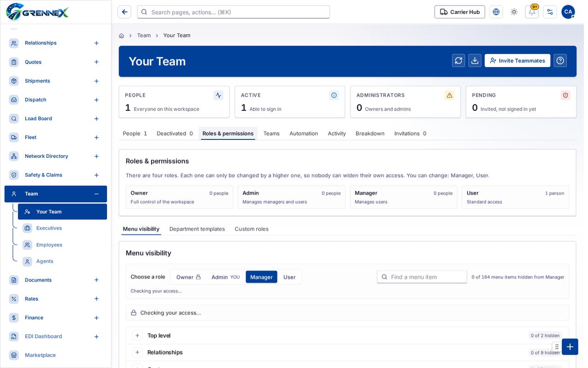588x368 pixels.
Task: Click the back arrow button
Action: click(124, 12)
